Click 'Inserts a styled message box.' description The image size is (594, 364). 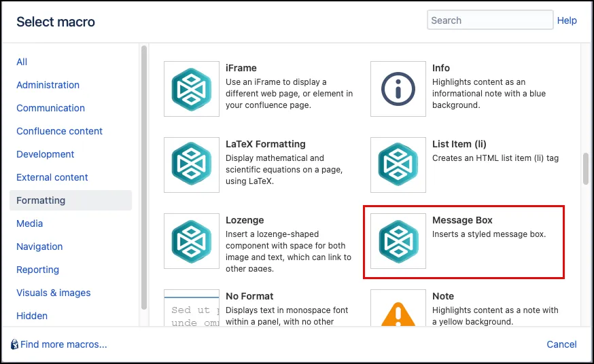pos(489,234)
